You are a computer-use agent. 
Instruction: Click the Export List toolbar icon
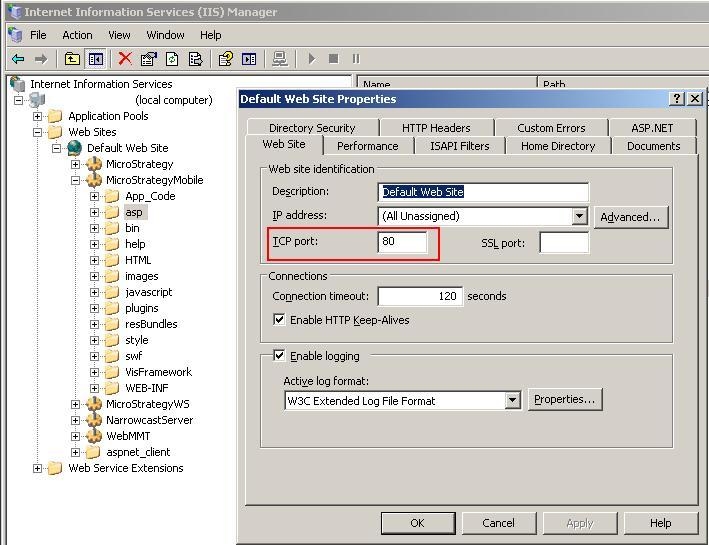pyautogui.click(x=196, y=59)
